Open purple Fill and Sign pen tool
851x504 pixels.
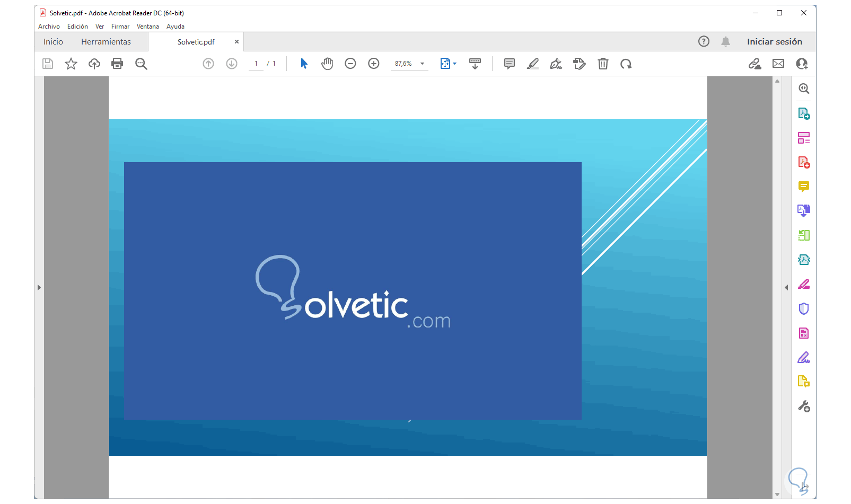(804, 358)
